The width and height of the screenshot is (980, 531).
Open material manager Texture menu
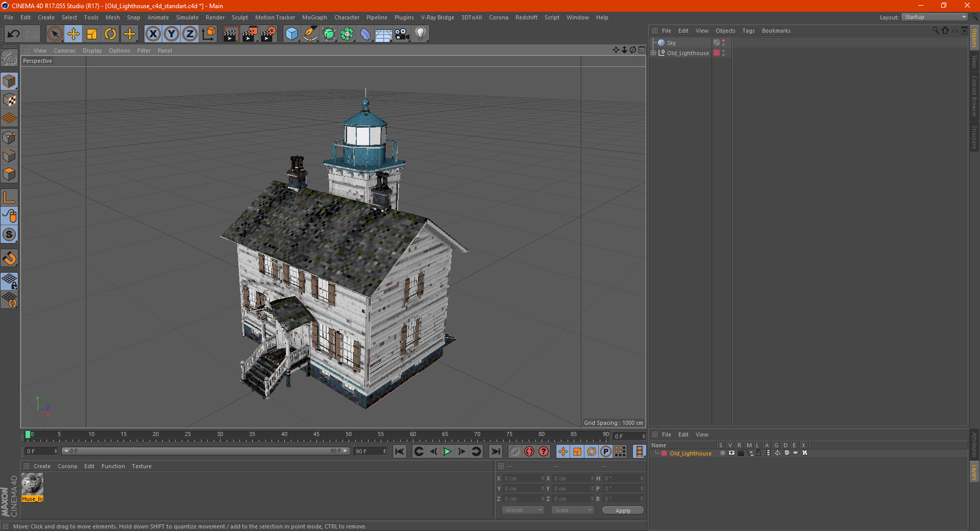click(x=141, y=466)
